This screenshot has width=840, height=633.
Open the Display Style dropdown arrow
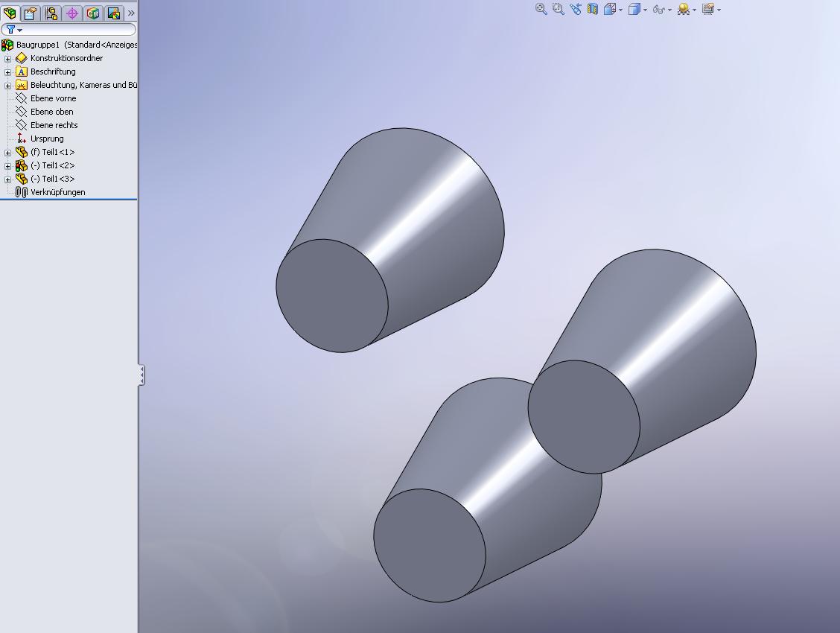645,10
